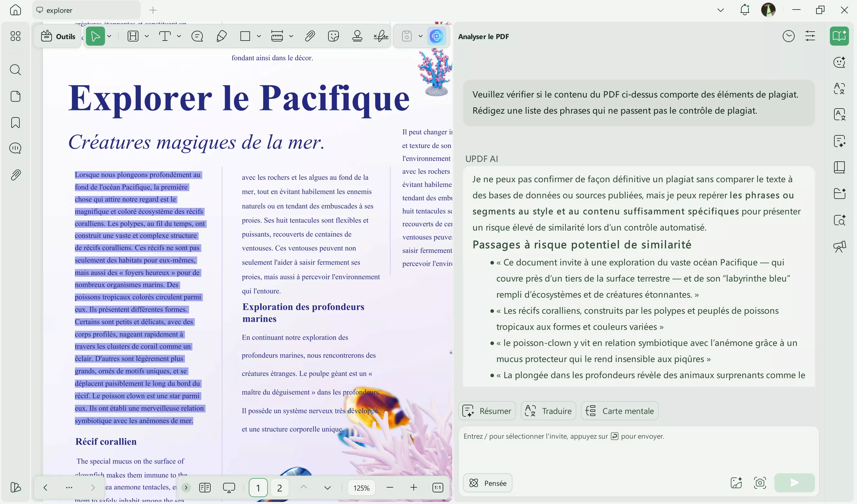Zoom in with the plus control
Viewport: 857px width, 504px height.
coord(413,487)
